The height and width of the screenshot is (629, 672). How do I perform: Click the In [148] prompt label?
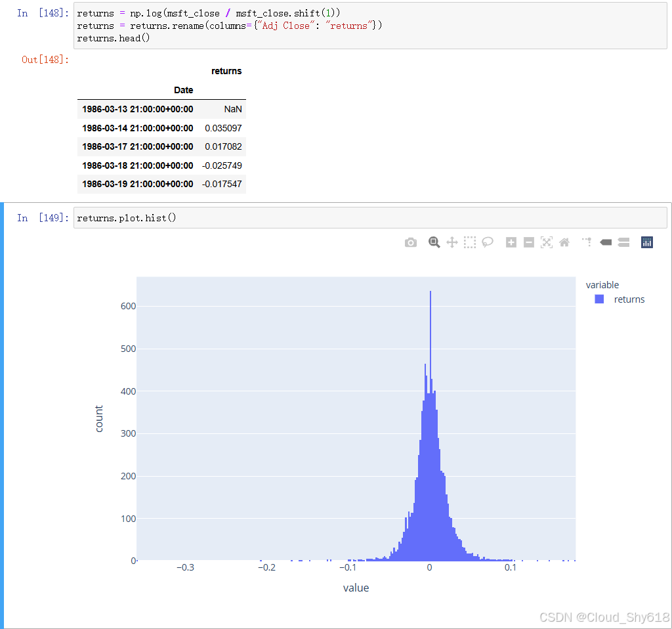(43, 13)
